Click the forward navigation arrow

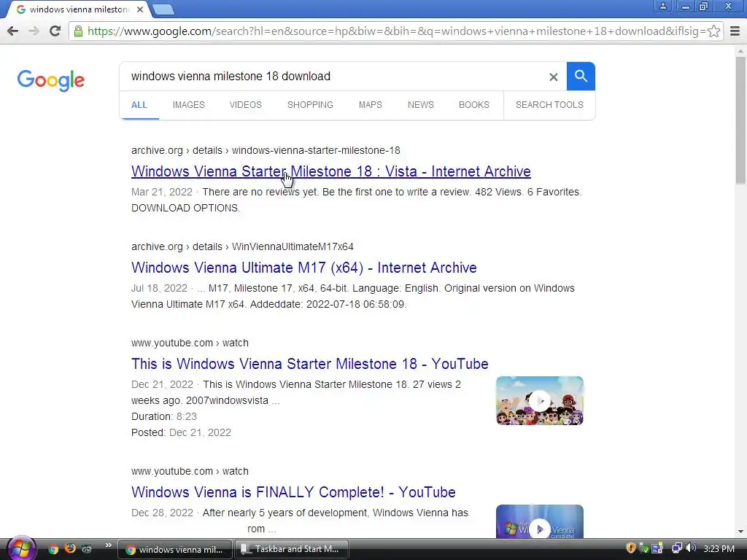pyautogui.click(x=34, y=31)
